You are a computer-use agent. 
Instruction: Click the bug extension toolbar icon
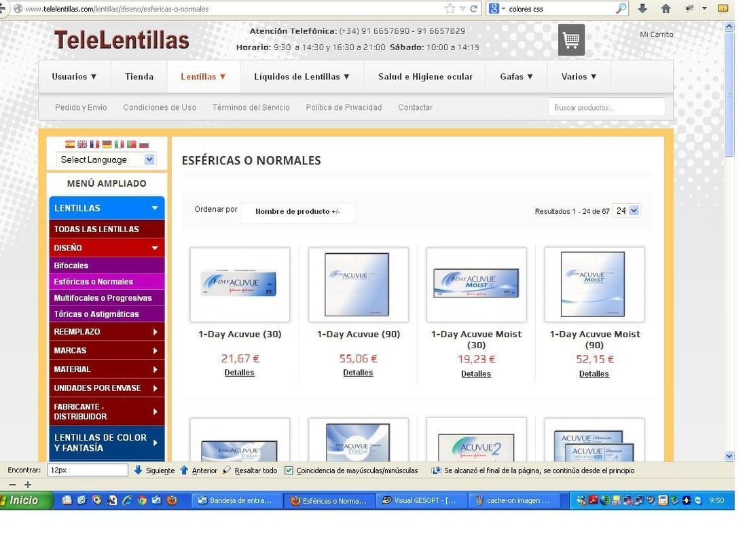point(689,8)
